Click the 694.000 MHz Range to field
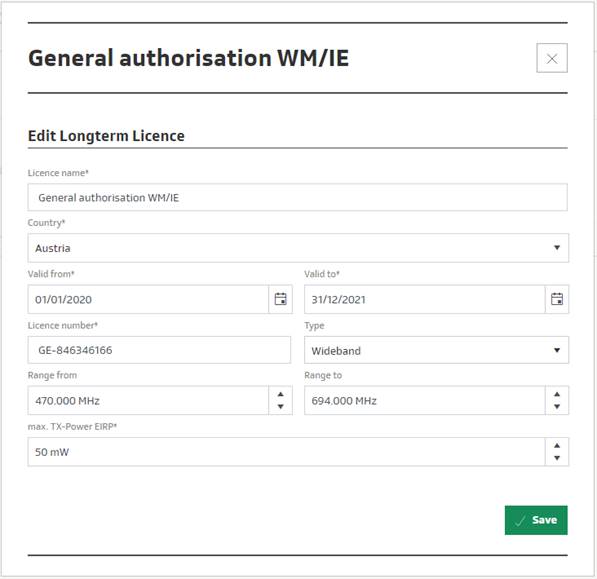 [x=425, y=400]
